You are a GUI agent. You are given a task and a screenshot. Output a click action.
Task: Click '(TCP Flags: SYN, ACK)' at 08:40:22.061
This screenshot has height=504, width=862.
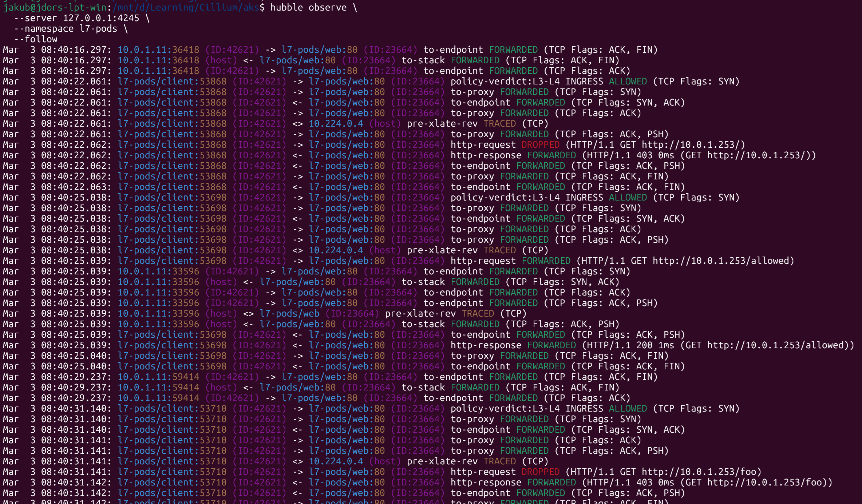628,102
